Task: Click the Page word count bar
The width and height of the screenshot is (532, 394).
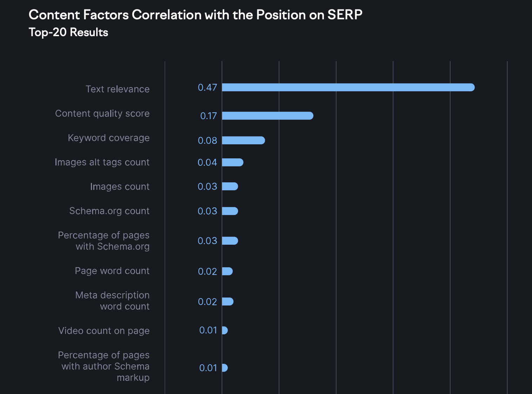Action: [x=227, y=271]
